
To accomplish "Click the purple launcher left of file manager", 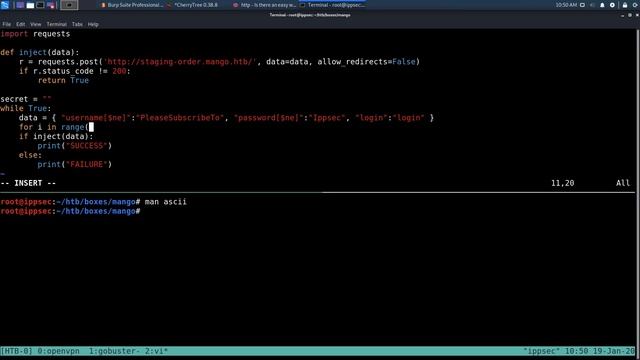I will 20,5.
